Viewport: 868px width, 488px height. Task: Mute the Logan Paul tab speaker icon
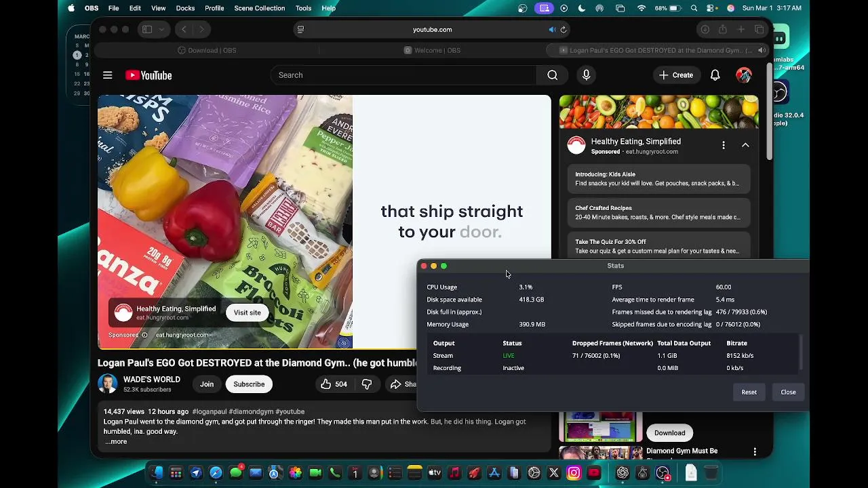coord(762,50)
